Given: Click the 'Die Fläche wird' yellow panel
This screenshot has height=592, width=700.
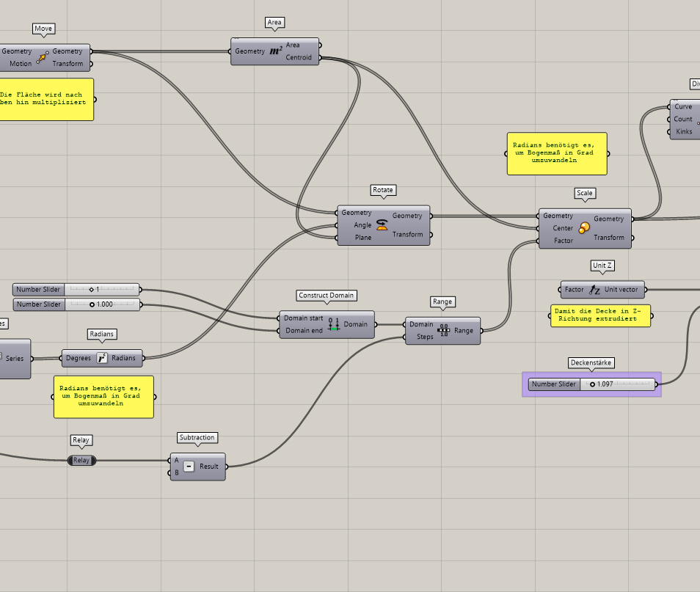Looking at the screenshot, I should point(46,99).
